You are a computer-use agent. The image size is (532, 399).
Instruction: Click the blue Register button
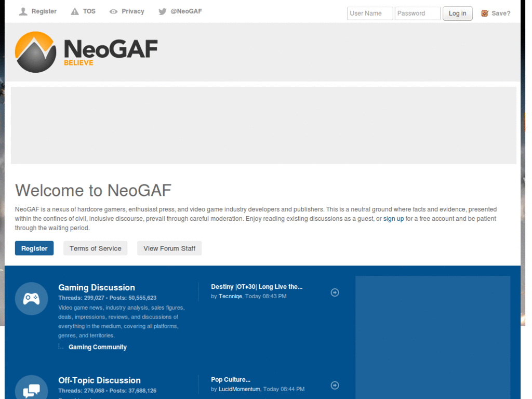coord(34,248)
